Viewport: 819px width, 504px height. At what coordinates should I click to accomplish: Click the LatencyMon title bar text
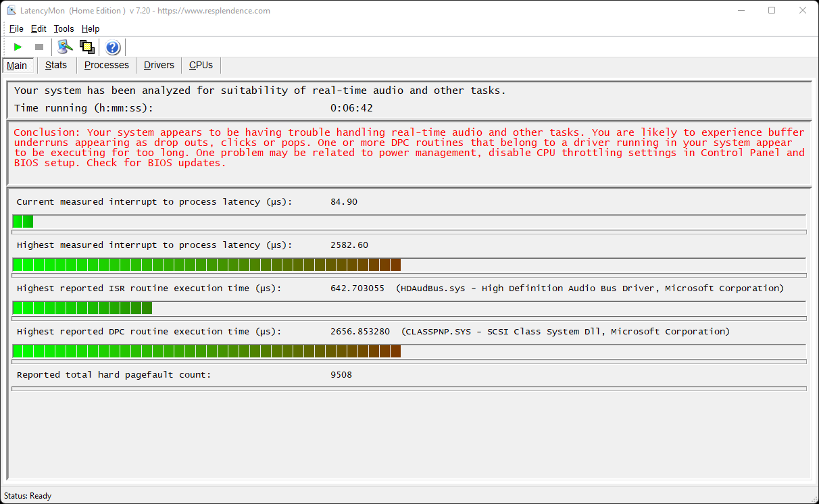(x=147, y=11)
